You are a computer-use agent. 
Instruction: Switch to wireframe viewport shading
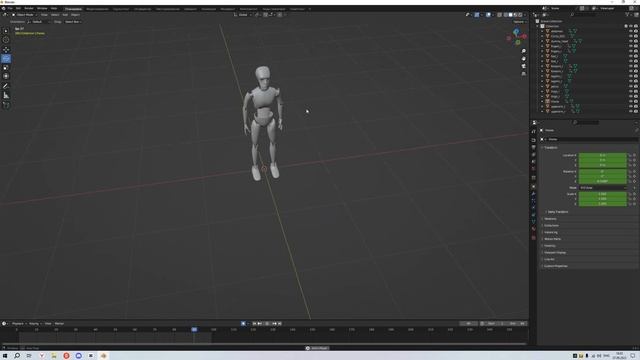point(506,15)
